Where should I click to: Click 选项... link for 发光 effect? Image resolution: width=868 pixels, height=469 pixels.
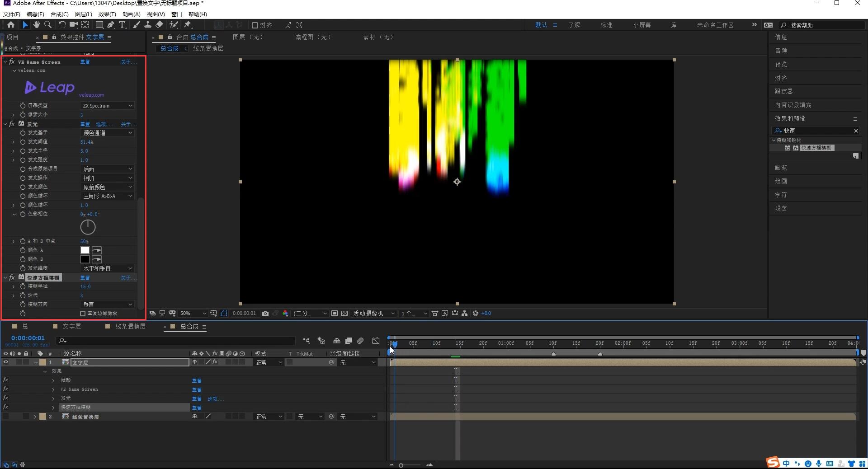click(104, 124)
